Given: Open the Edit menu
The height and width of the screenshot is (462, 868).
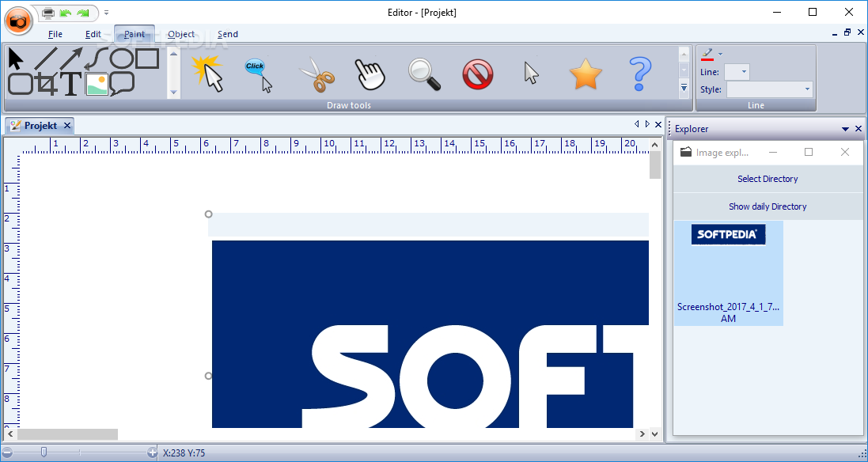Looking at the screenshot, I should [93, 34].
